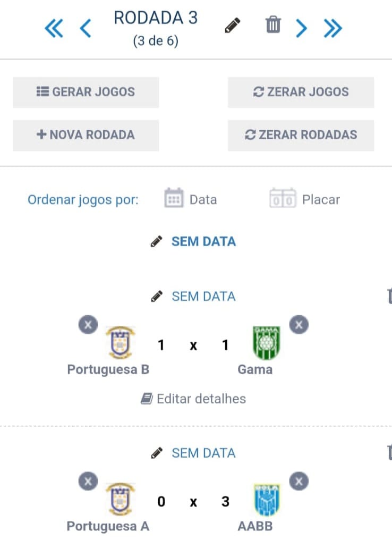Jump to the last round with double-right arrows
Viewport: 392px width, 540px height.
[333, 28]
